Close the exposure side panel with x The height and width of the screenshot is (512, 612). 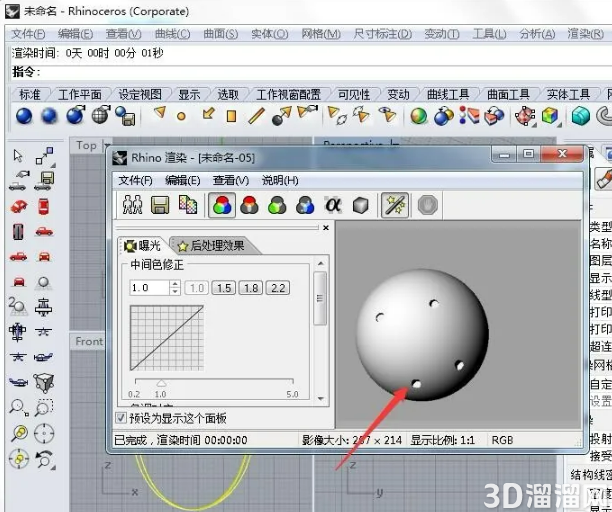(326, 228)
